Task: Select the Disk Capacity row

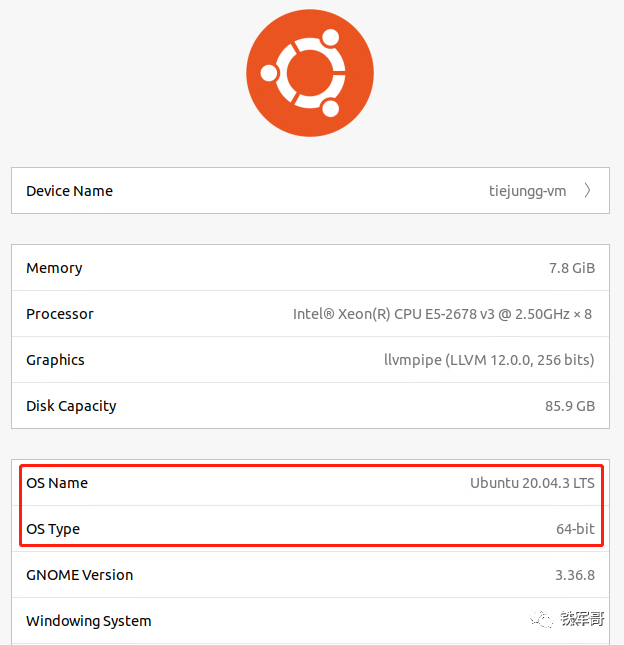Action: [x=311, y=406]
